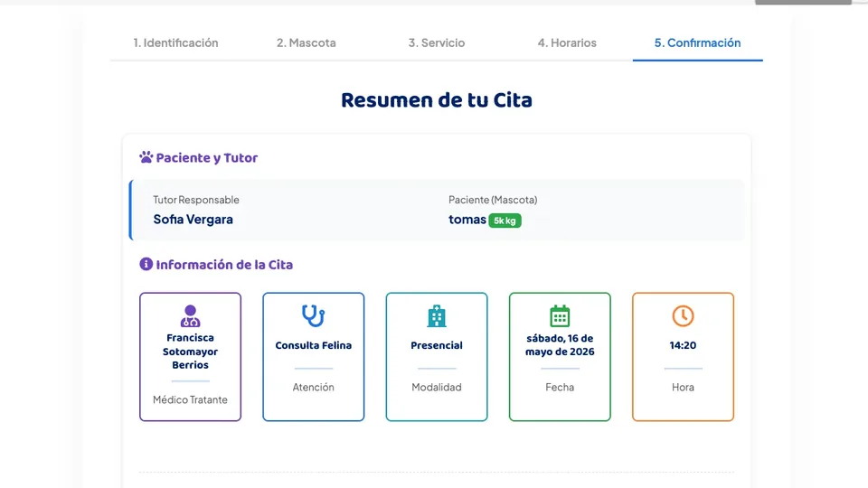
Task: Go to the Identificación step tab
Action: point(175,42)
